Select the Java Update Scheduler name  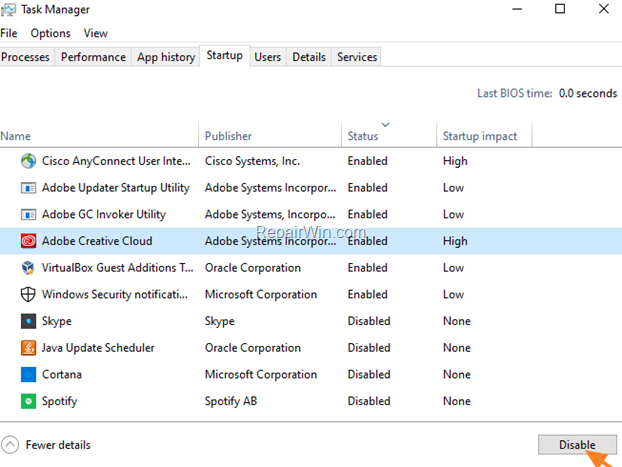click(98, 348)
